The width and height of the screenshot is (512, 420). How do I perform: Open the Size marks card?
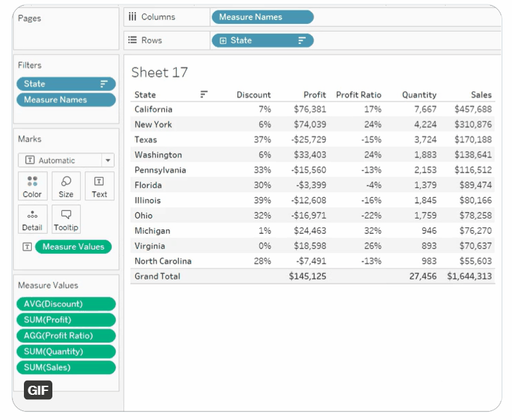point(66,186)
